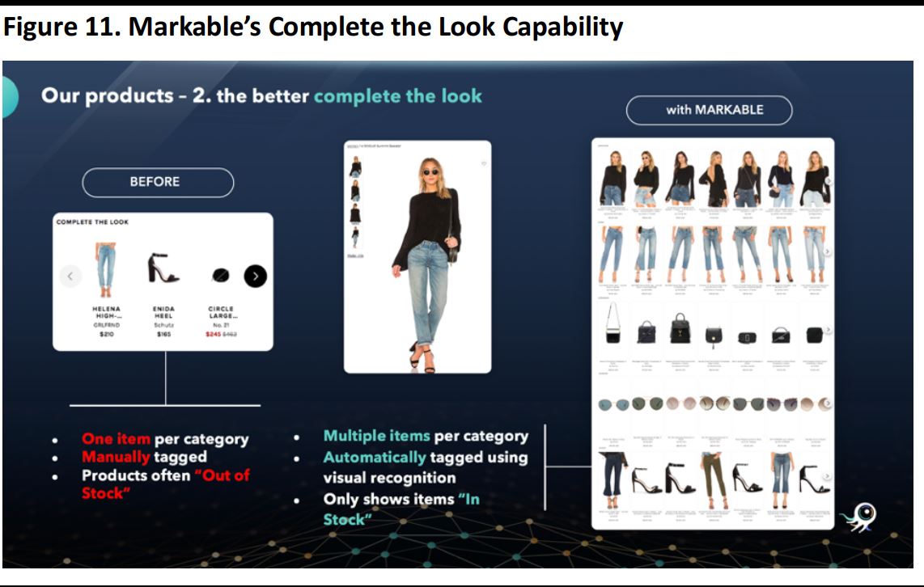This screenshot has height=587, width=924.
Task: Click the link under the sweater thumbnails
Action: 354,255
